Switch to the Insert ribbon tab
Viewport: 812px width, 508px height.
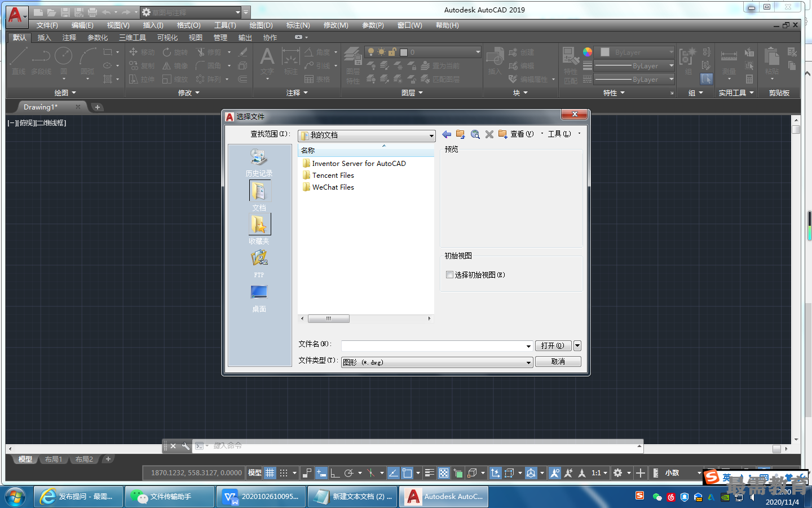pyautogui.click(x=44, y=38)
